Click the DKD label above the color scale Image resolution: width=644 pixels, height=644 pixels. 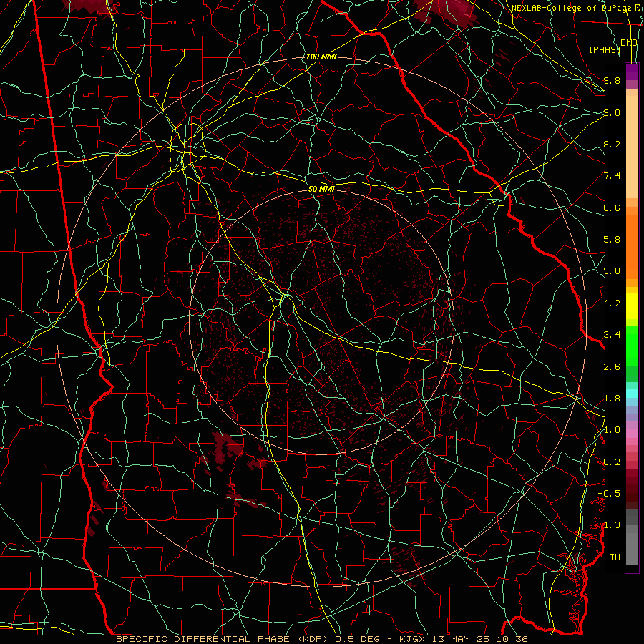point(629,43)
